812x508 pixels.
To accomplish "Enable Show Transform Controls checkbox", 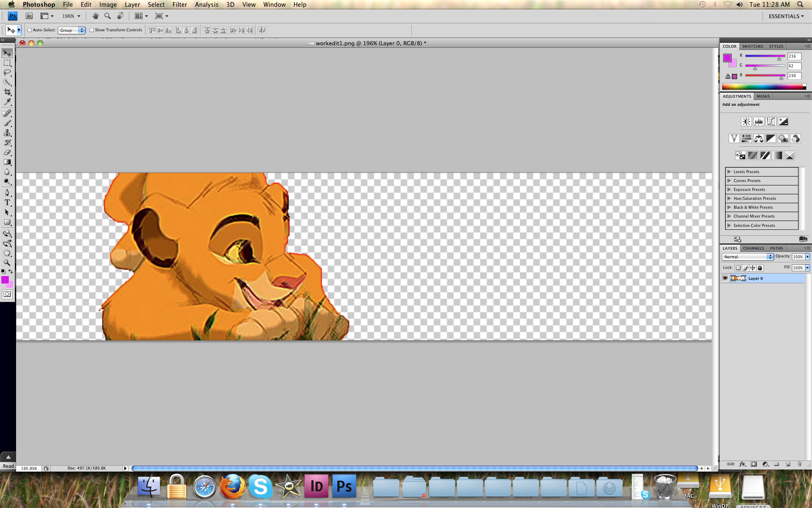I will [92, 30].
